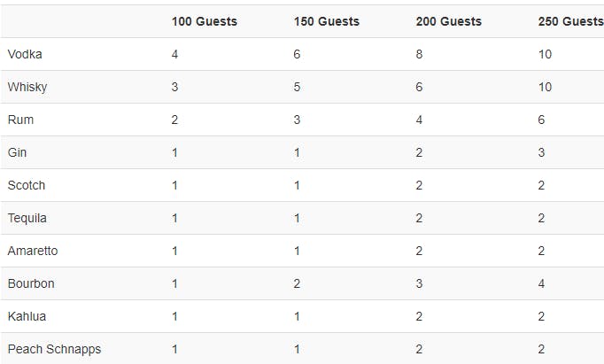Click Vodka quantity for 100 Guests
Viewport: 604px width, 364px height.
(175, 54)
